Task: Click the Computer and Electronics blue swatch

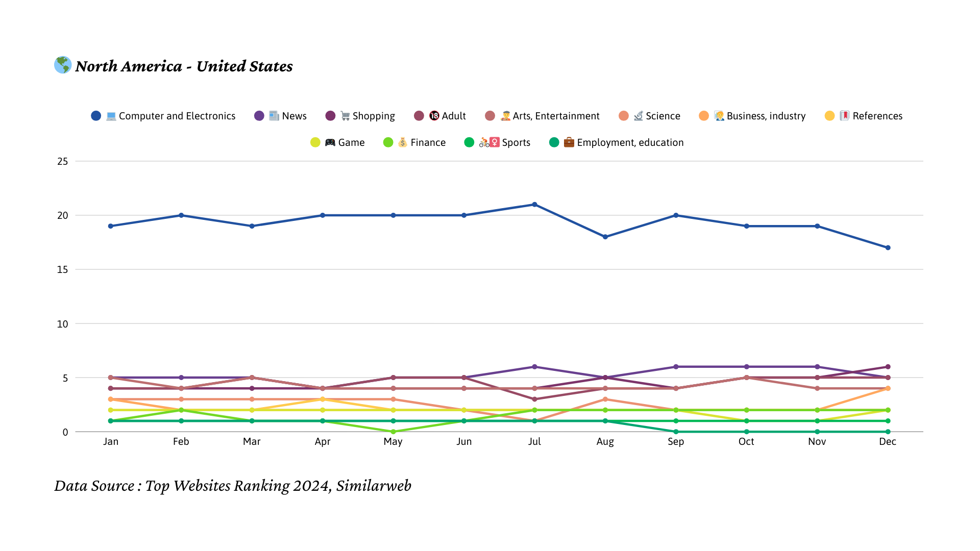Action: [96, 116]
